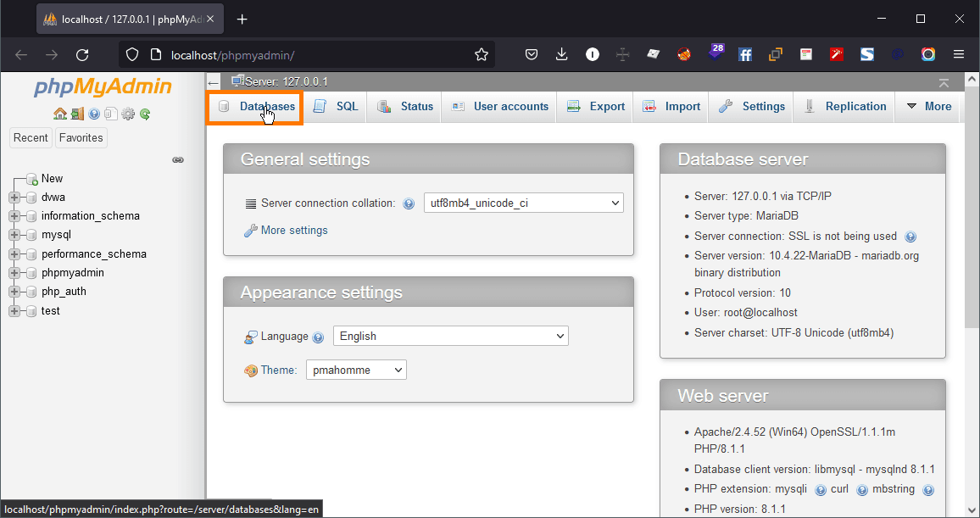
Task: Collapse navigation panel arrow next to Server
Action: 214,82
